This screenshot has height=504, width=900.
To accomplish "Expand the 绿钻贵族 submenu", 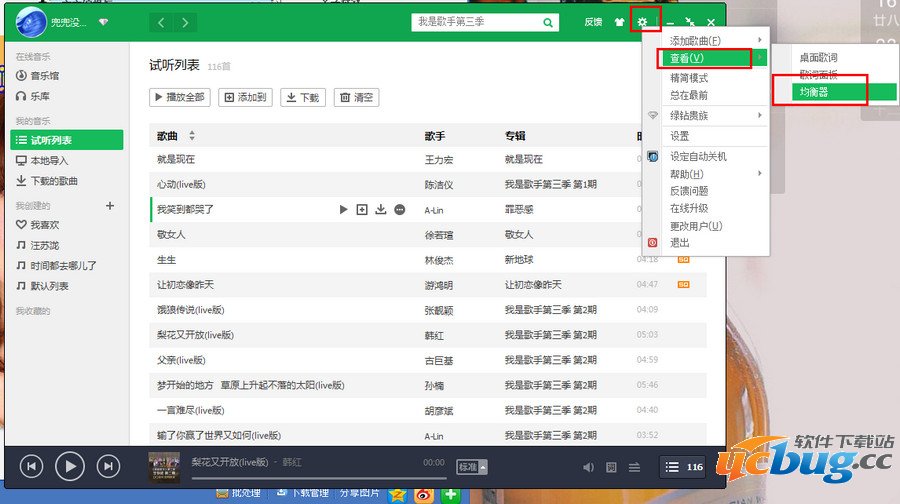I will 715,115.
